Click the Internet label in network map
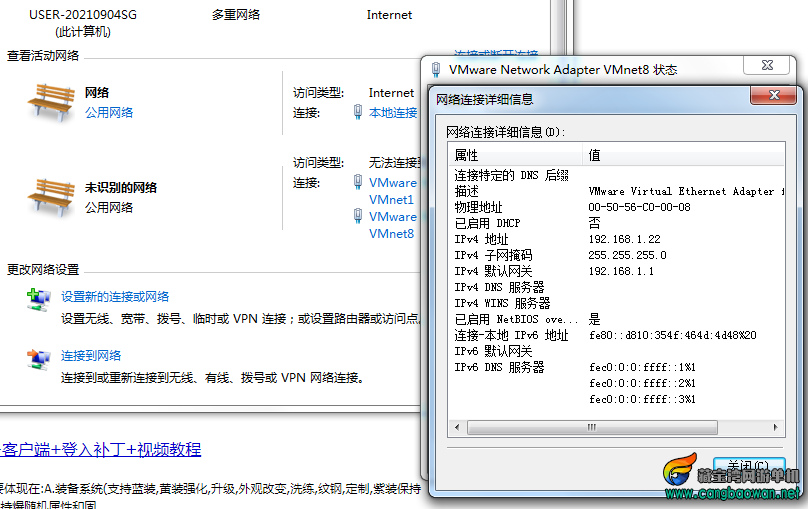 (389, 15)
